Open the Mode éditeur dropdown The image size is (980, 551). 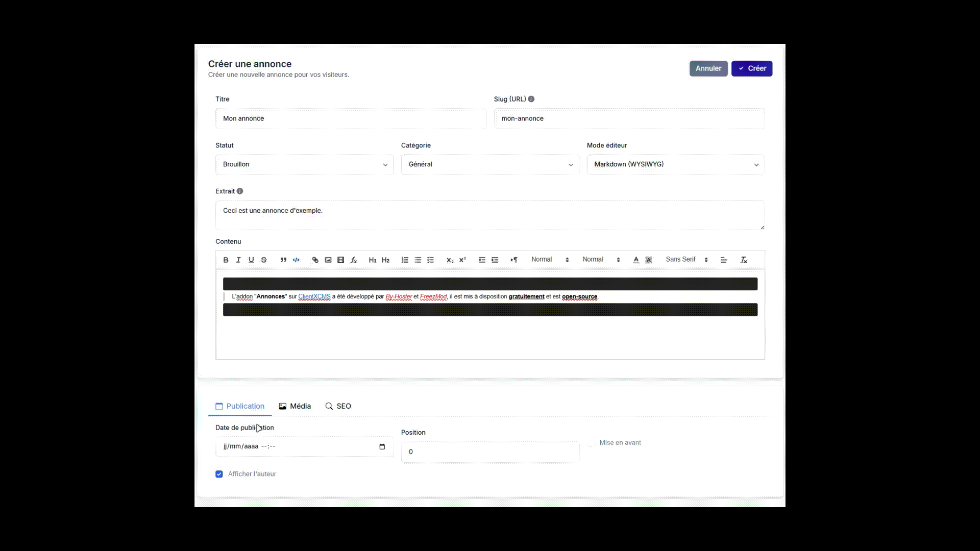pos(675,164)
